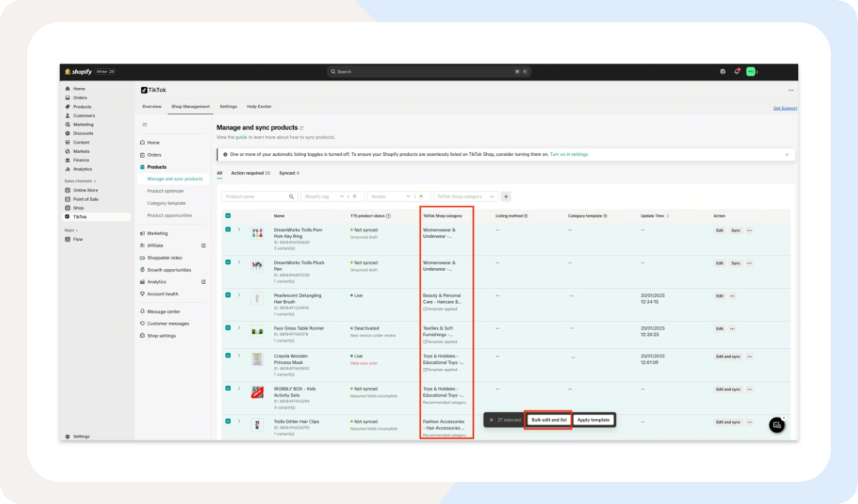Click the notifications bell icon

(736, 71)
